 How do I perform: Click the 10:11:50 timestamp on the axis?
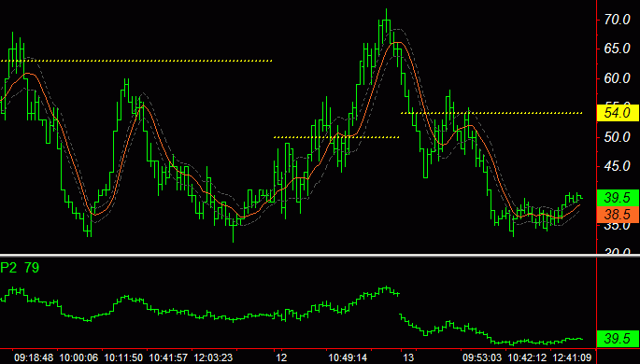[123, 357]
